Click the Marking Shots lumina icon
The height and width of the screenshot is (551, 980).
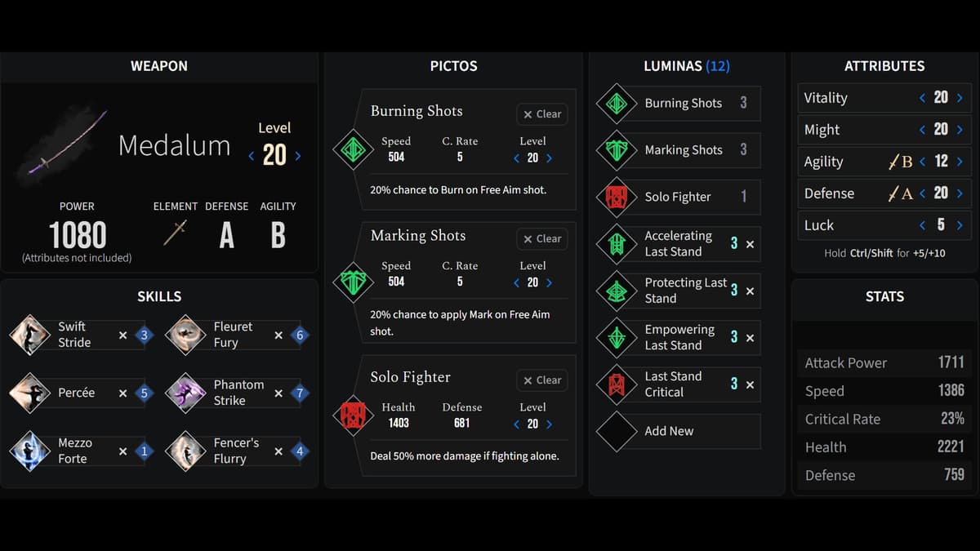(x=617, y=150)
